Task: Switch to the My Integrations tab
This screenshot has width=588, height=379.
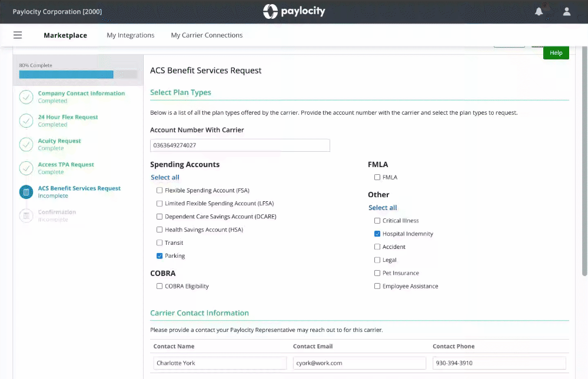Action: tap(131, 35)
